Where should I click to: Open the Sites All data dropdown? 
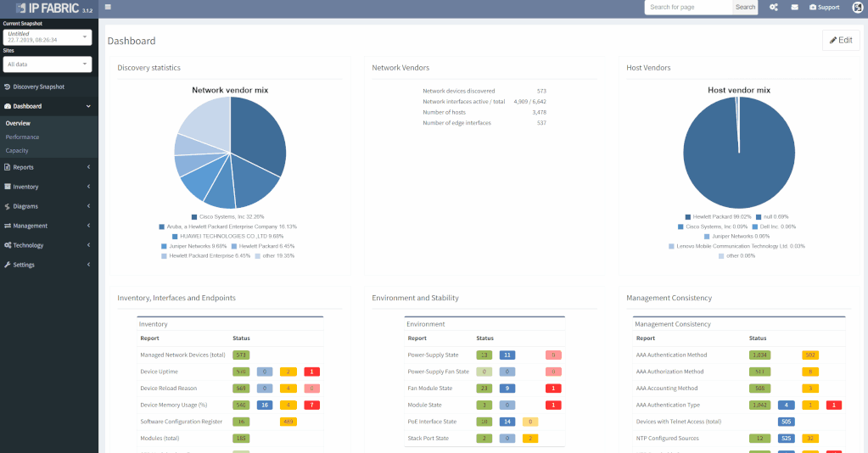click(48, 64)
